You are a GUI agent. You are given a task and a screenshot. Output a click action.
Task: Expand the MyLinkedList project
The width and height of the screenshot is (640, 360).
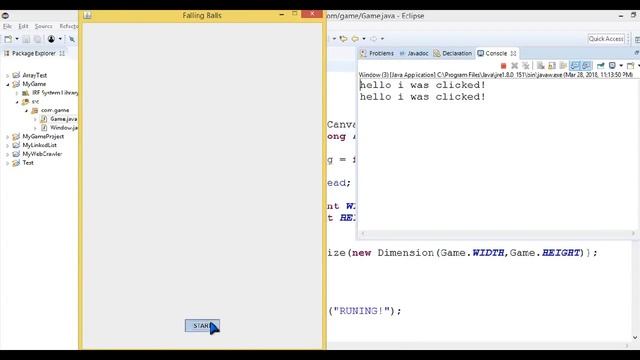coord(7,145)
